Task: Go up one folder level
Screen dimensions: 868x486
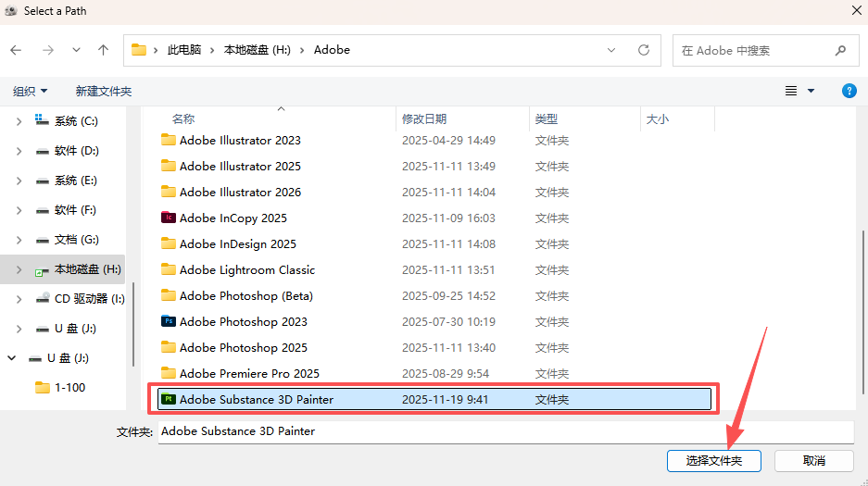Action: pyautogui.click(x=103, y=50)
